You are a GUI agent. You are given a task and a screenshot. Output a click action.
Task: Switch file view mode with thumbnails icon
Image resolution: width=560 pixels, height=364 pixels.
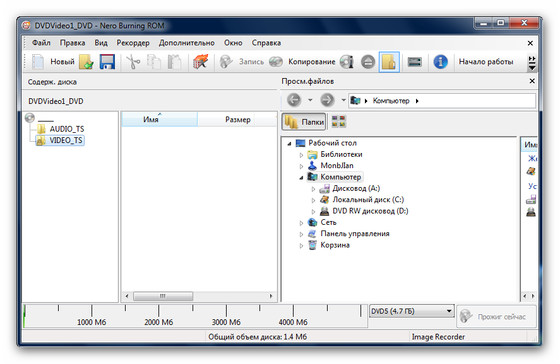click(x=339, y=121)
